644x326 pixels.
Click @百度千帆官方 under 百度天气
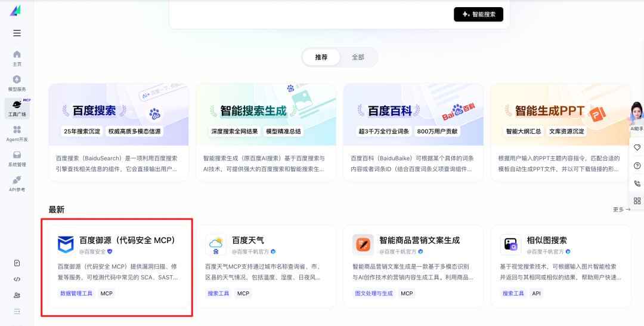[x=250, y=251]
